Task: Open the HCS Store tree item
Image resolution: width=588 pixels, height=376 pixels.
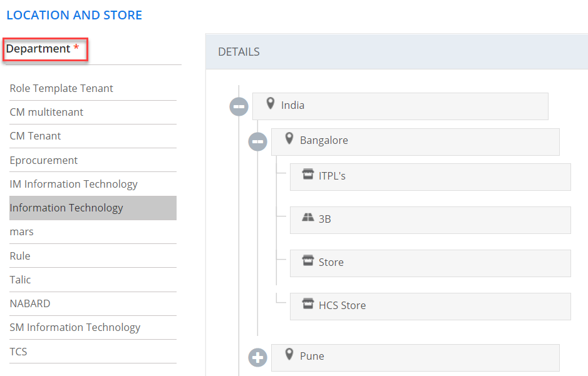Action: (x=342, y=305)
